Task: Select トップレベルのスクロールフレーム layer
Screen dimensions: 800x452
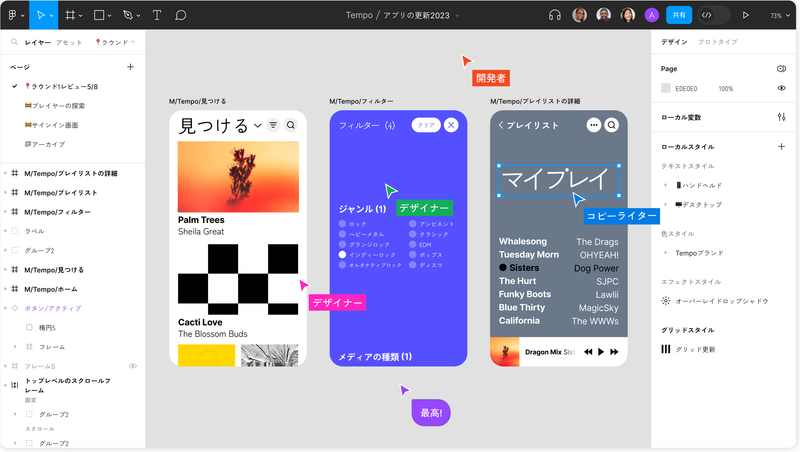Action: point(68,385)
